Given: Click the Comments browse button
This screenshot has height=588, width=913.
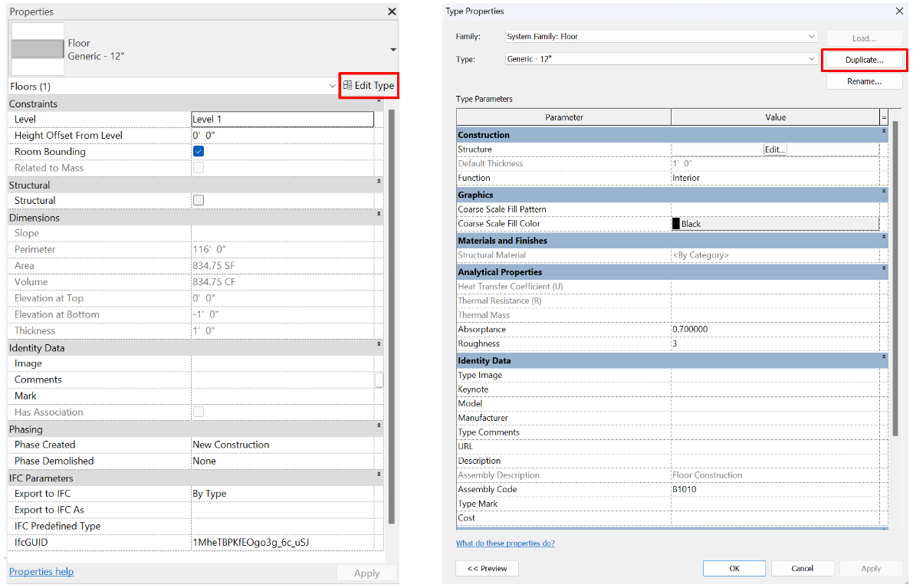Looking at the screenshot, I should (x=379, y=380).
